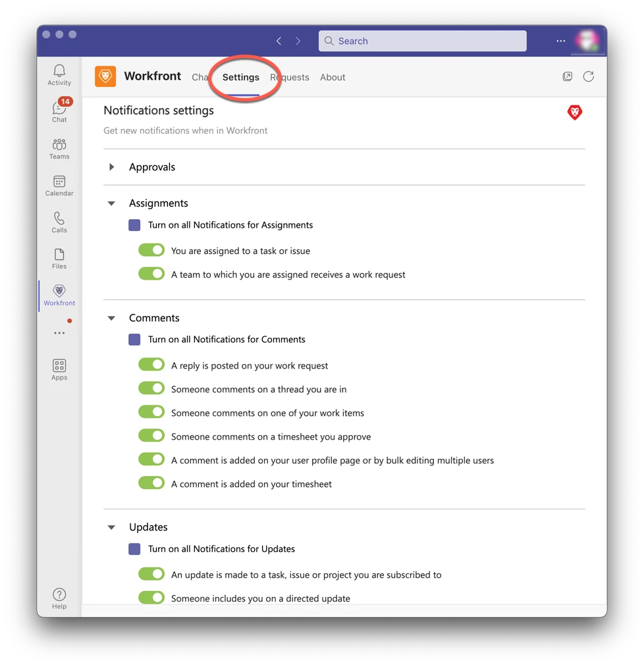Toggle 'You are assigned to a task or issue'
Viewport: 644px width, 666px height.
pyautogui.click(x=151, y=250)
